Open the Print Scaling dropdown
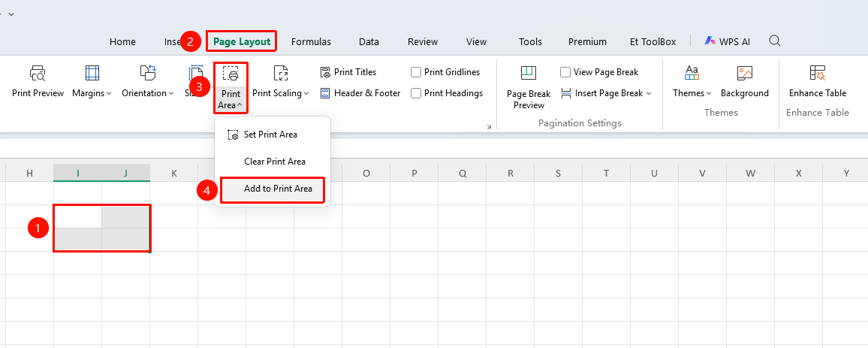Viewport: 868px width, 348px height. click(x=281, y=81)
